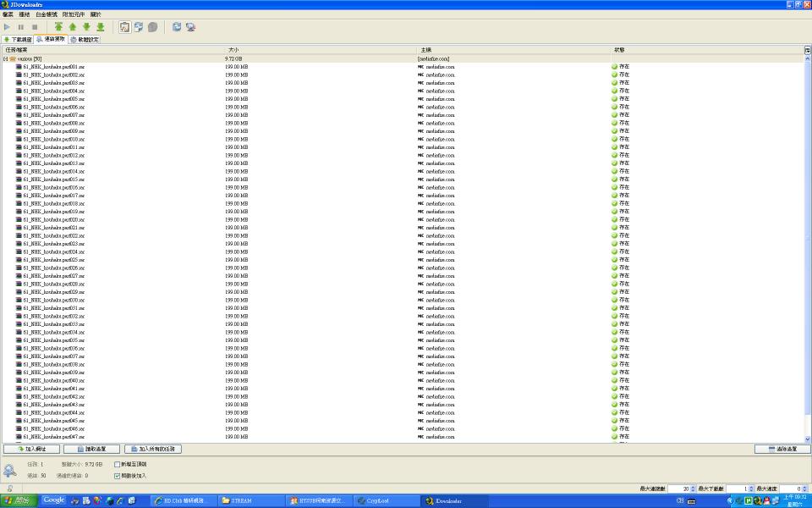Viewport: 812px width, 508px height.
Task: Pause downloads using the Pause icon
Action: (23, 26)
